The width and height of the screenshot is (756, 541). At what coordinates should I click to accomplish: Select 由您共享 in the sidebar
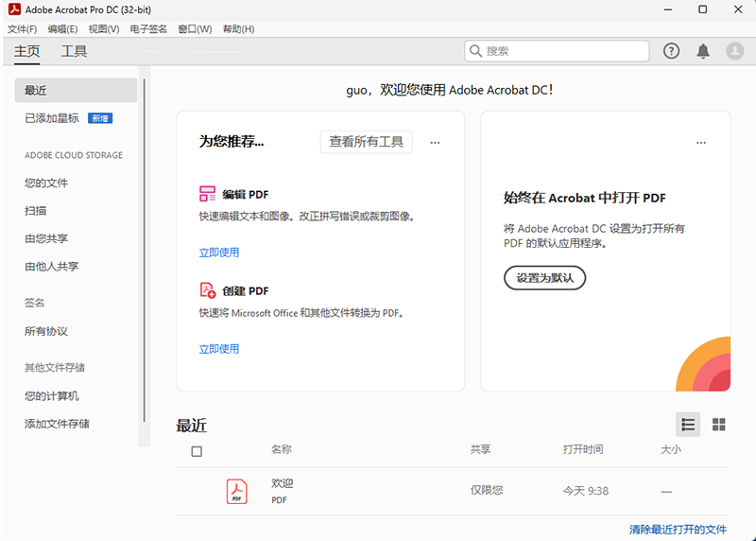46,238
